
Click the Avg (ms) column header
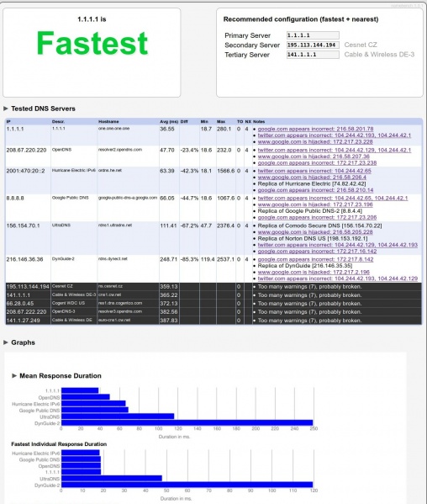169,121
